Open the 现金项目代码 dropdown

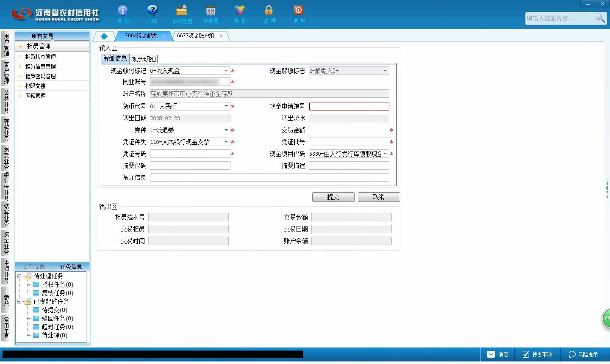[x=385, y=154]
